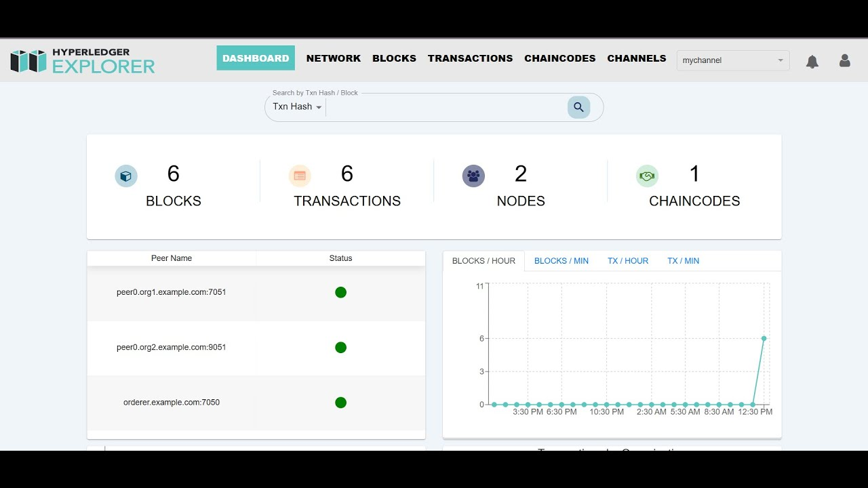Select peer name peer0.org1.example.com:7051
The image size is (868, 488).
pos(172,292)
